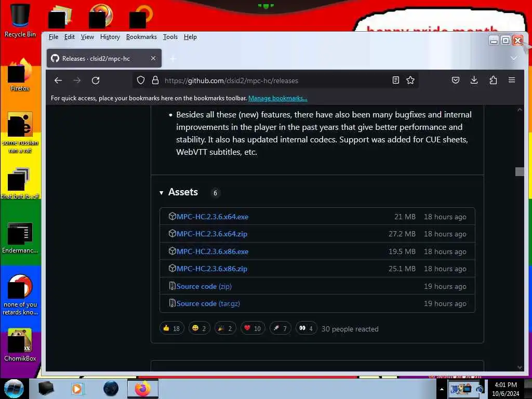Screen dimensions: 532x399
Task: Select the Releases · clsid2/mpc-hc tab
Action: click(x=104, y=58)
